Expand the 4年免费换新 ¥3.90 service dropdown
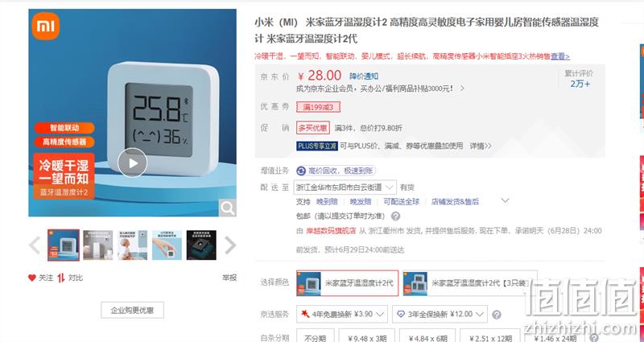 pyautogui.click(x=342, y=314)
